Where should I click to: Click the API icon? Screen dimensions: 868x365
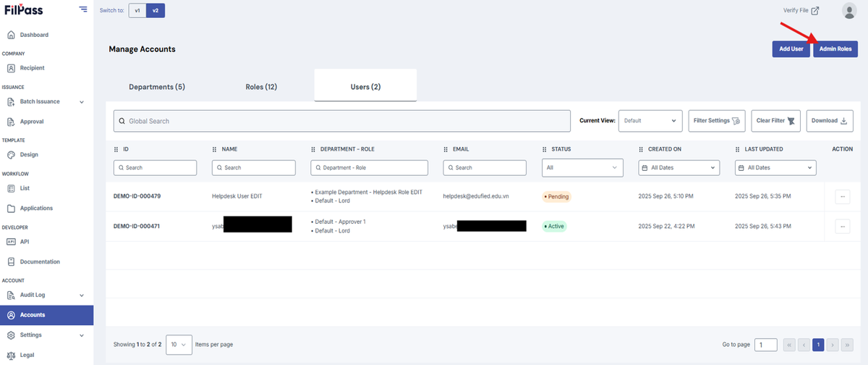pos(11,242)
